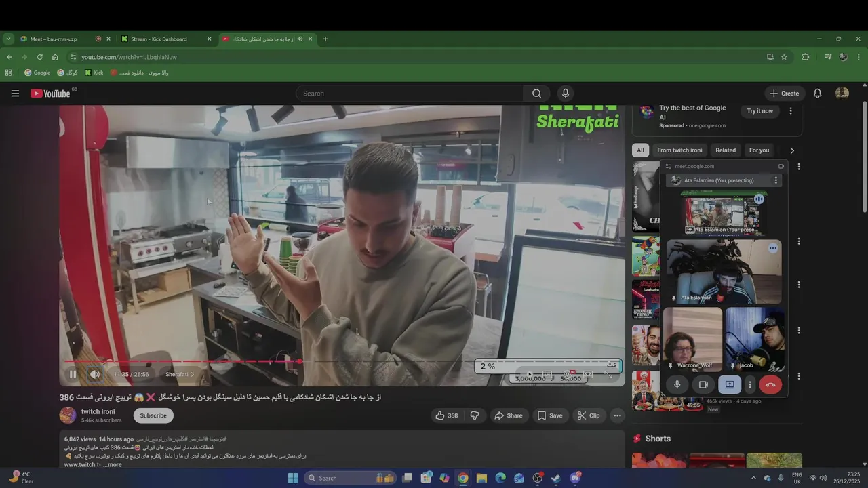Screen dimensions: 868x488
Task: Open tab search dropdown arrow
Action: [8, 39]
